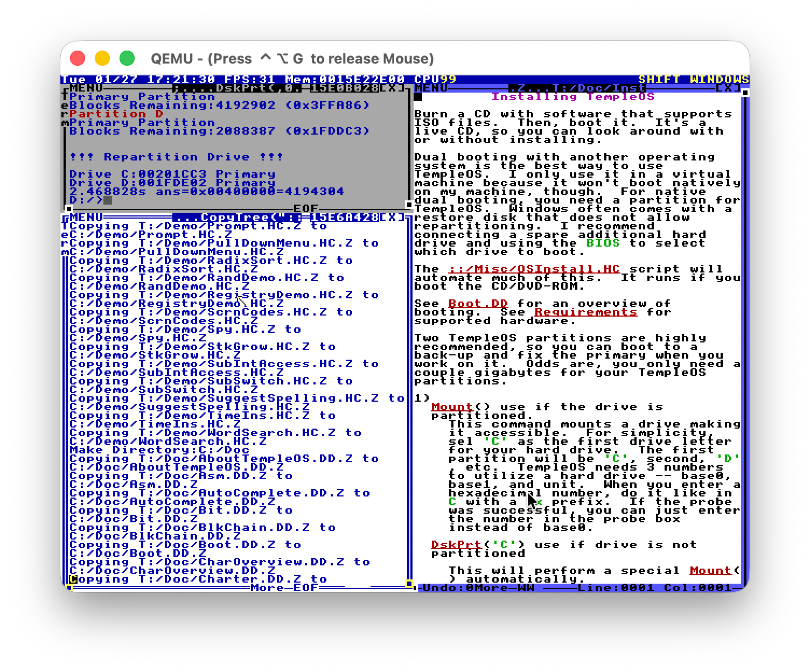810x672 pixels.
Task: Click the scrollbar thumb of the install document
Action: point(745,93)
